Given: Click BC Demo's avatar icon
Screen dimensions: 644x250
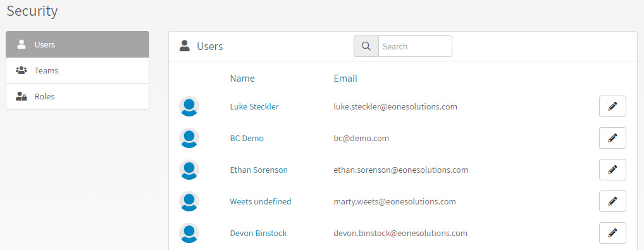Looking at the screenshot, I should (x=189, y=138).
